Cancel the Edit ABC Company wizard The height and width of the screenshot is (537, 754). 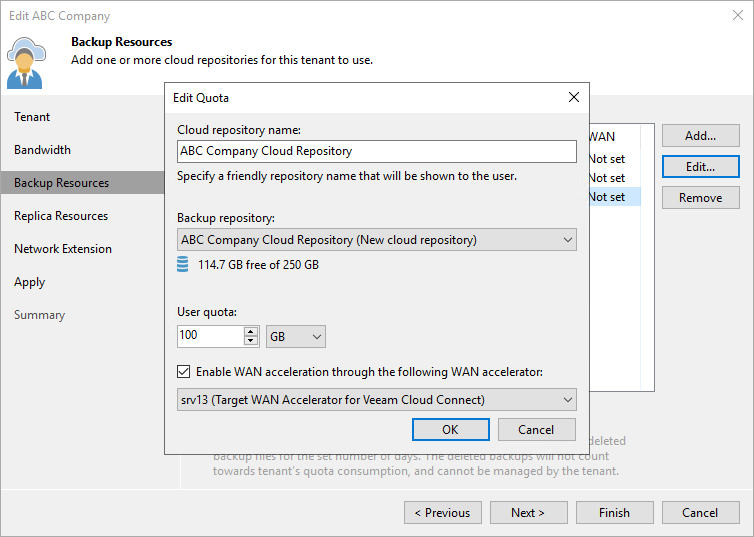[x=701, y=512]
